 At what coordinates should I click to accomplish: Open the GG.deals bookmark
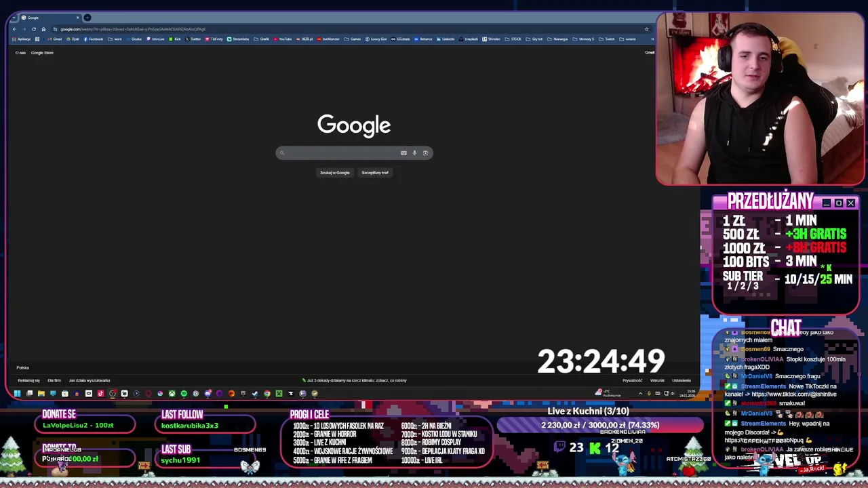400,39
